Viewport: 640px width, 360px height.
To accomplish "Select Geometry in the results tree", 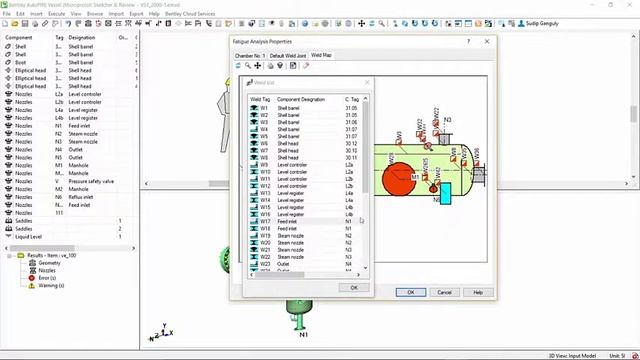I will coord(49,263).
